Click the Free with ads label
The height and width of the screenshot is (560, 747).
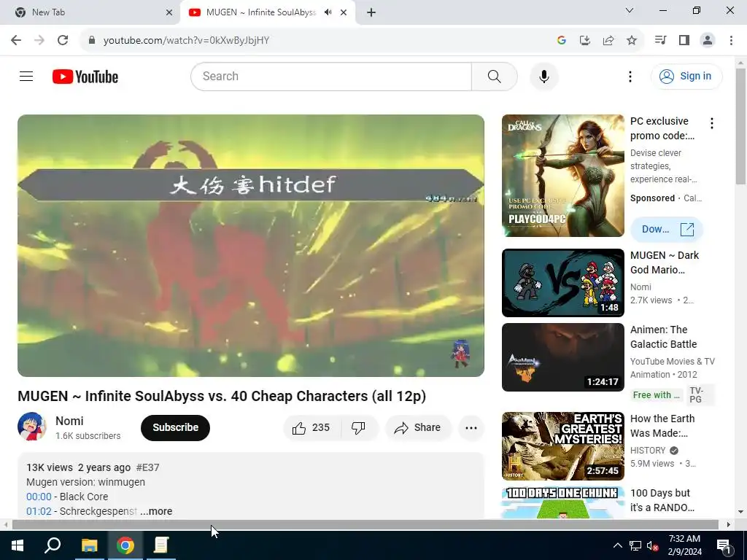(x=656, y=395)
